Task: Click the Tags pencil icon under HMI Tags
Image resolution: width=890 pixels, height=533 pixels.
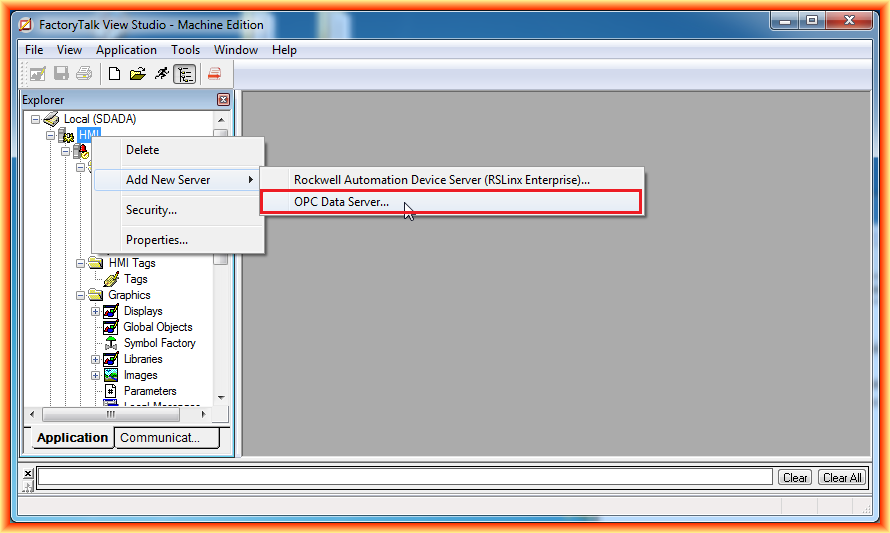Action: pos(111,279)
